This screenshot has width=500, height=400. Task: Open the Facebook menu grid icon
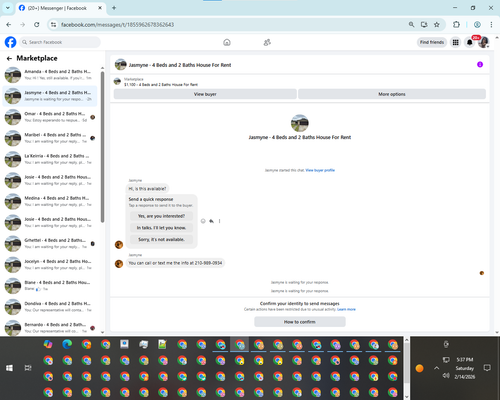click(x=455, y=42)
